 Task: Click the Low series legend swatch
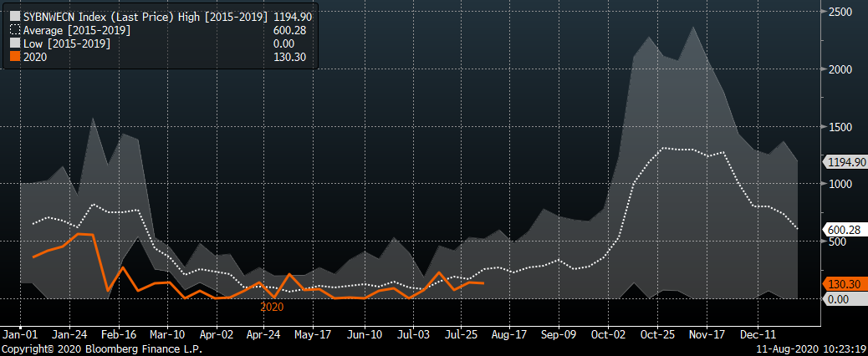(14, 43)
